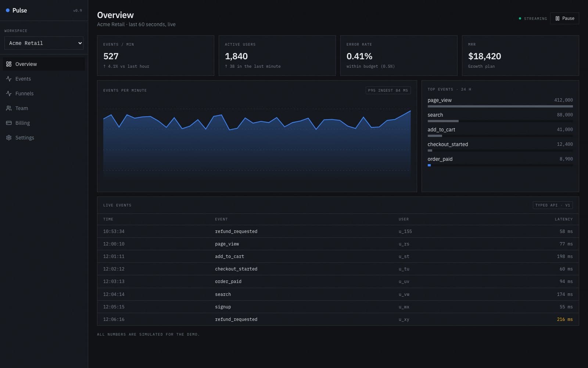Screen dimensions: 588x368
Task: Click the P95 INGEST 84 MS badge
Action: pyautogui.click(x=388, y=90)
